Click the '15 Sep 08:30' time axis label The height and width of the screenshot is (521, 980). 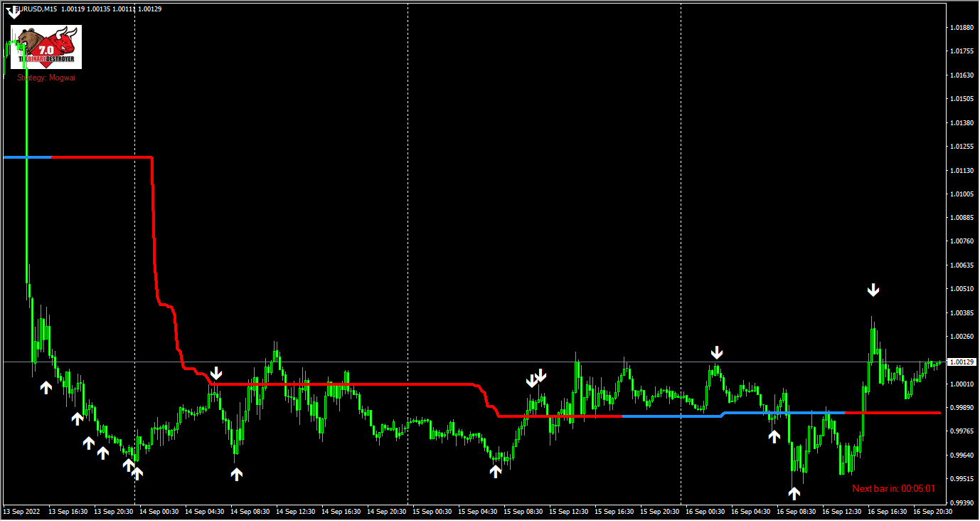[523, 511]
